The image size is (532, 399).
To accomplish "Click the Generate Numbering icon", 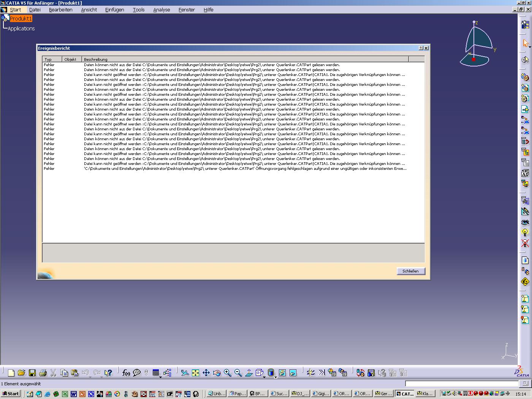I will click(525, 173).
